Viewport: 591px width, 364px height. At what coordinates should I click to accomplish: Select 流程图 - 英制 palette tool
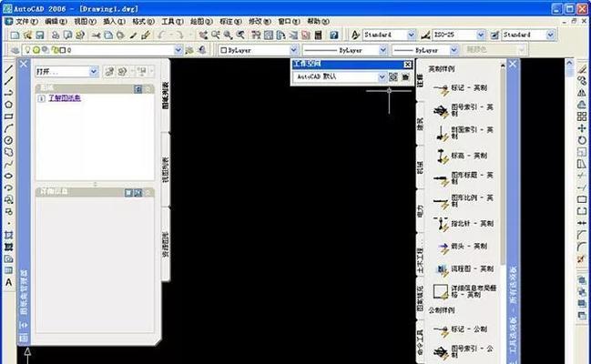click(464, 269)
